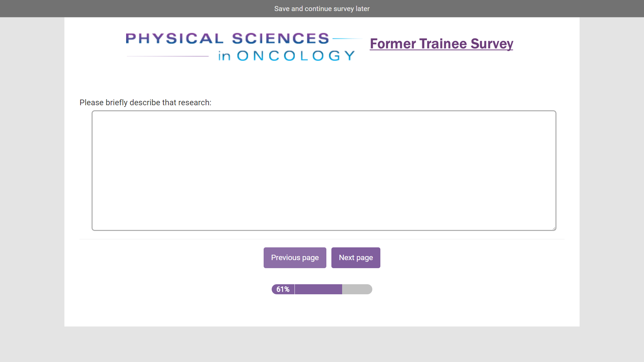Click the dark gray top header bar
Screen dimensions: 644x362
[134, 9]
